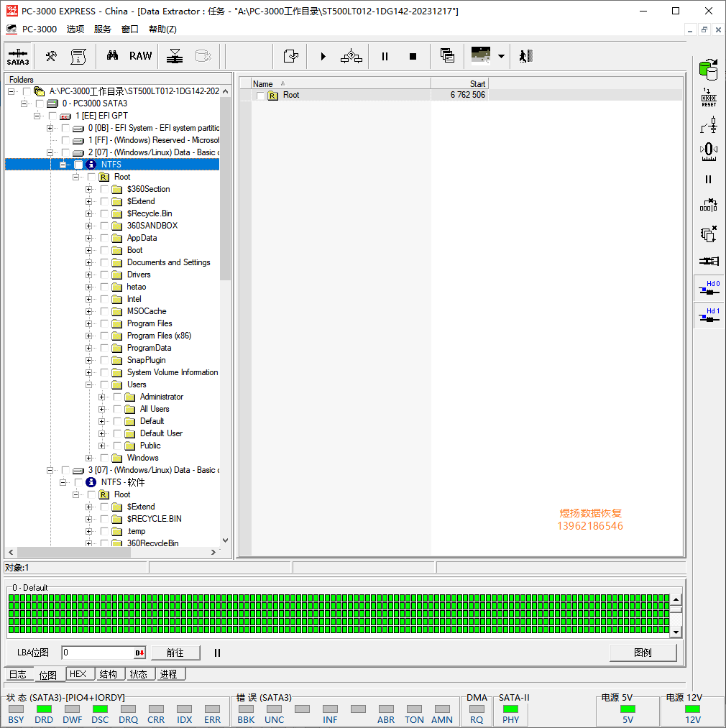Viewport: 726px width, 728px height.
Task: Switch to the HEX tab
Action: click(x=78, y=673)
